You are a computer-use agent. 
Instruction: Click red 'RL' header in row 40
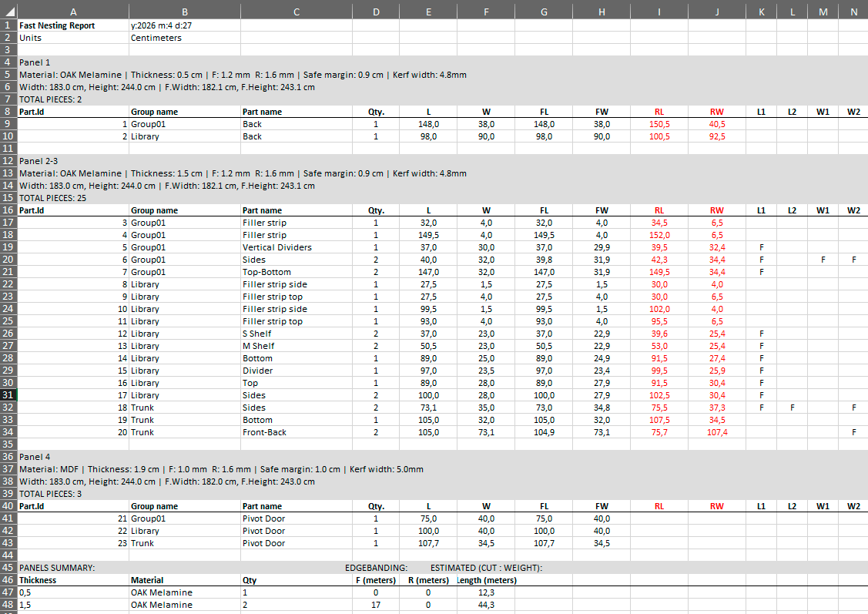tap(659, 506)
